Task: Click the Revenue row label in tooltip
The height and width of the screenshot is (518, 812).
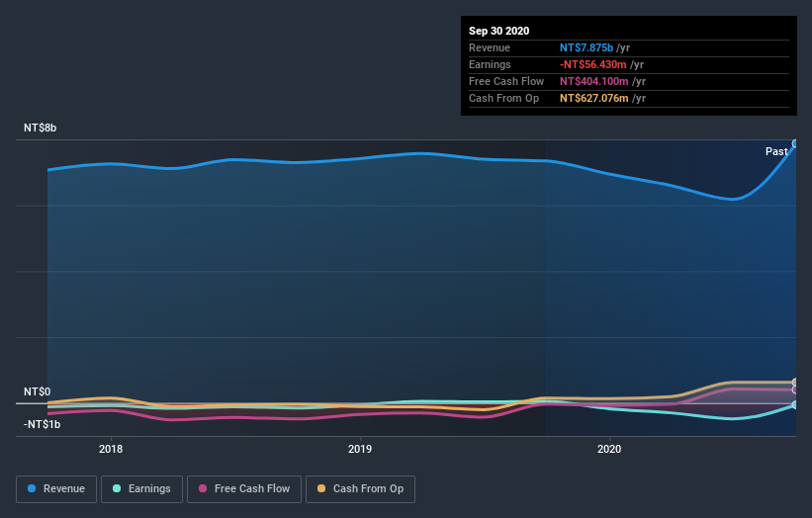Action: [490, 47]
